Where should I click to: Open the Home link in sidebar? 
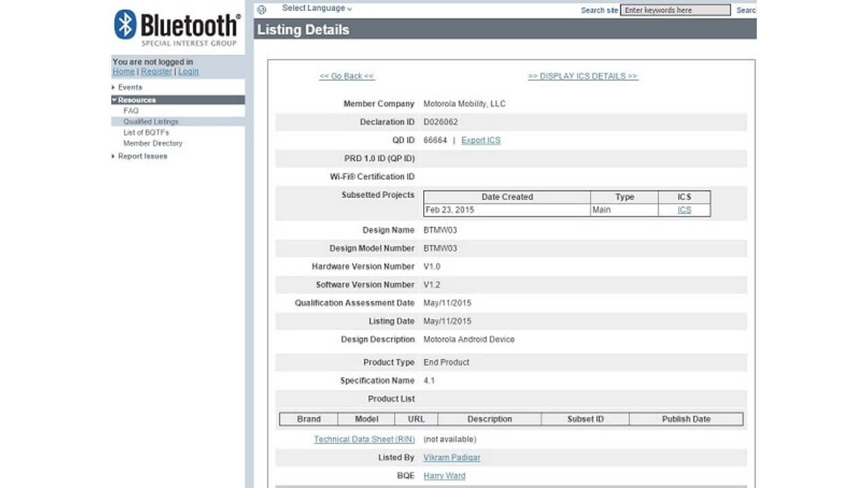click(123, 72)
